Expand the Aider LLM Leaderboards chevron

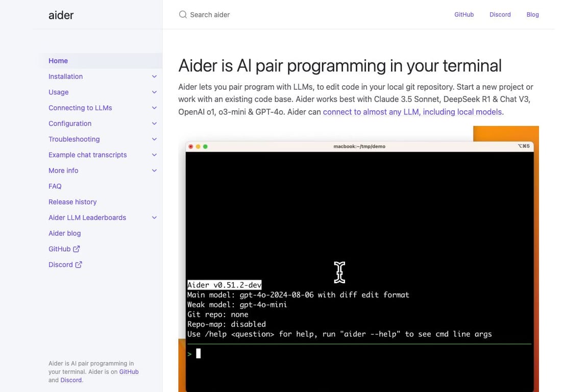154,217
